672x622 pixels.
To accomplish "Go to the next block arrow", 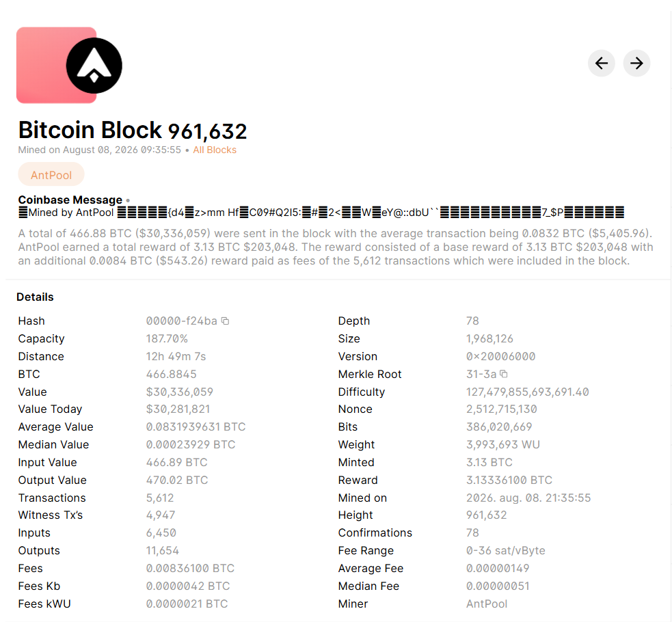I will pyautogui.click(x=636, y=64).
